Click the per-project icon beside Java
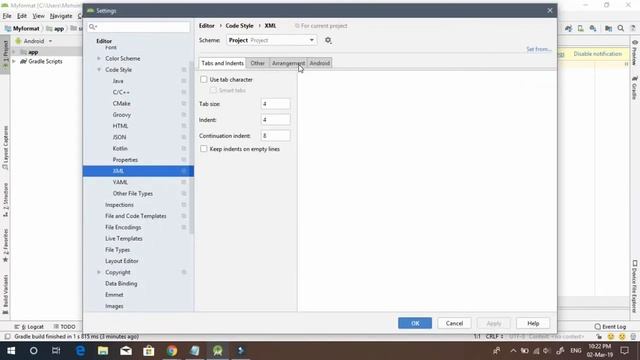Viewport: 640px width, 360px height. 184,81
